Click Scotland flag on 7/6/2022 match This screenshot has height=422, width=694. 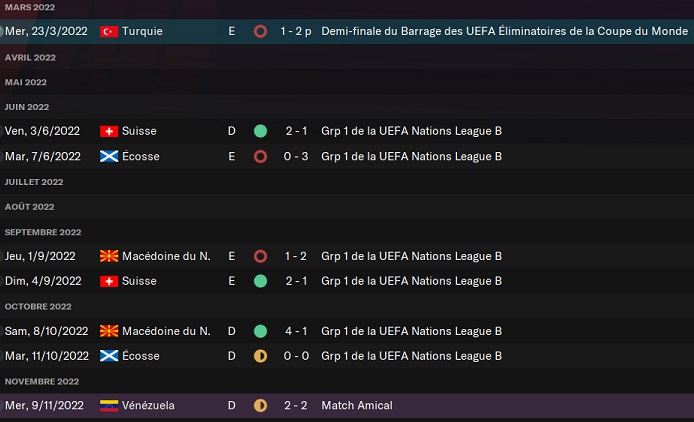click(x=109, y=156)
